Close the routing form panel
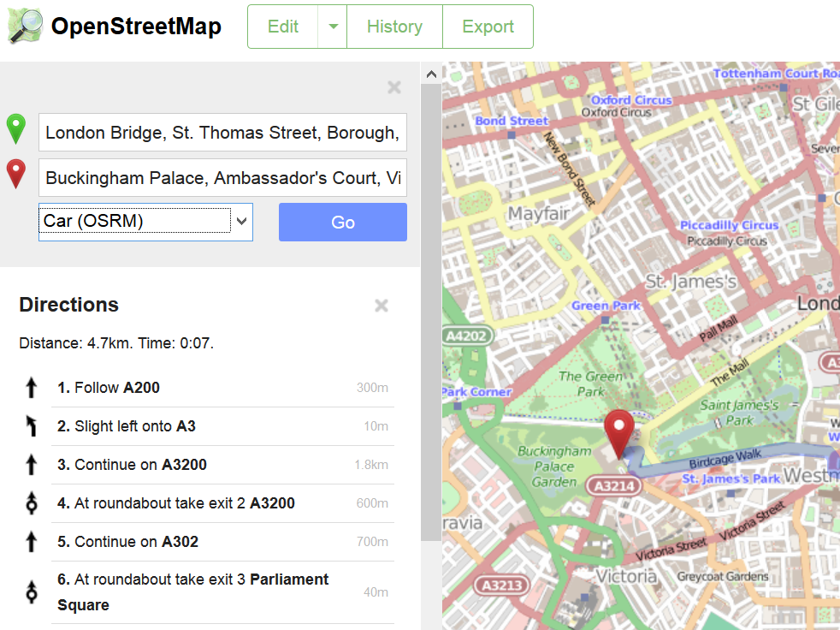The height and width of the screenshot is (630, 840). pos(394,87)
